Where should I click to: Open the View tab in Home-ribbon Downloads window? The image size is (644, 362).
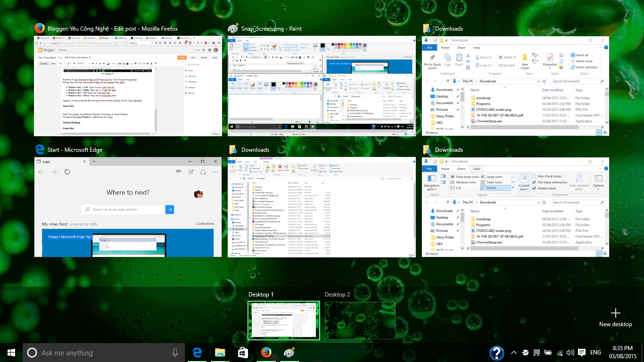(477, 48)
